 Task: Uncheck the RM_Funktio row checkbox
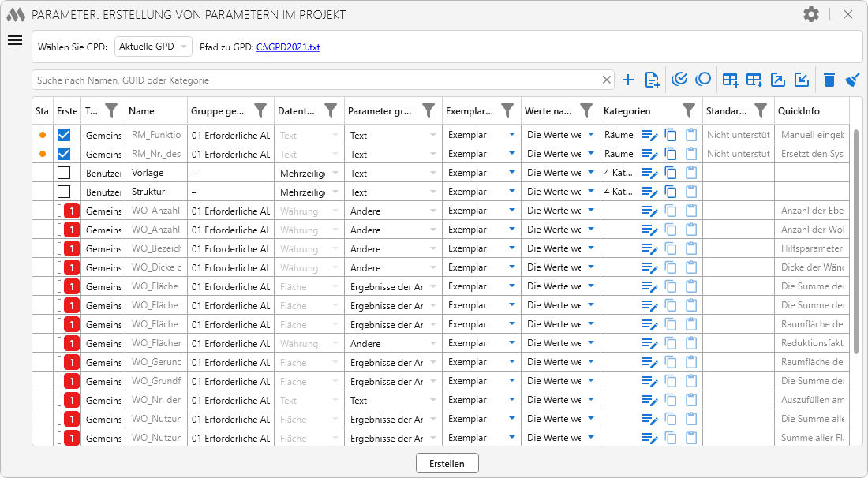tap(64, 135)
